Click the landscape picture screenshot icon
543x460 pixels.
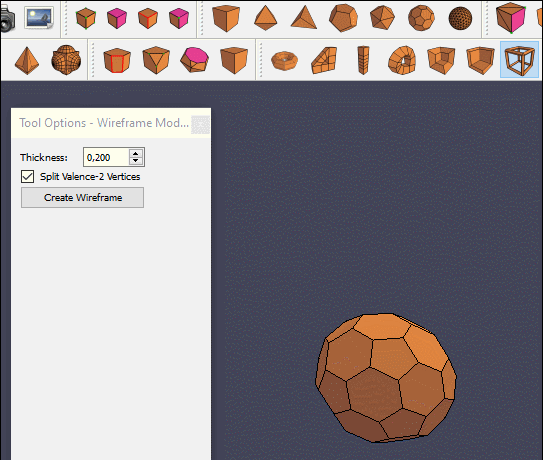tap(39, 18)
